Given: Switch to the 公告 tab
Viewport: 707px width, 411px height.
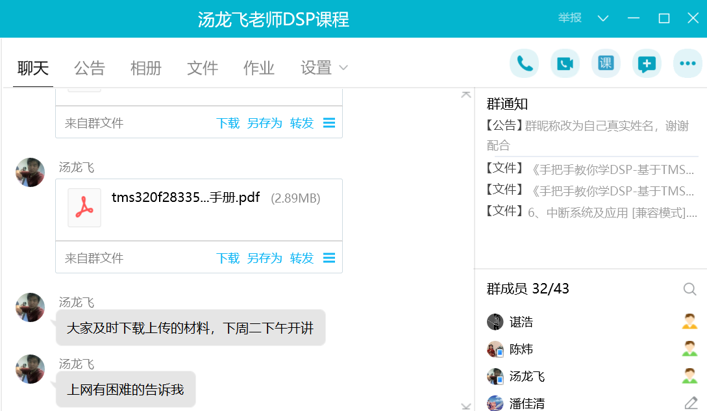Looking at the screenshot, I should click(89, 68).
